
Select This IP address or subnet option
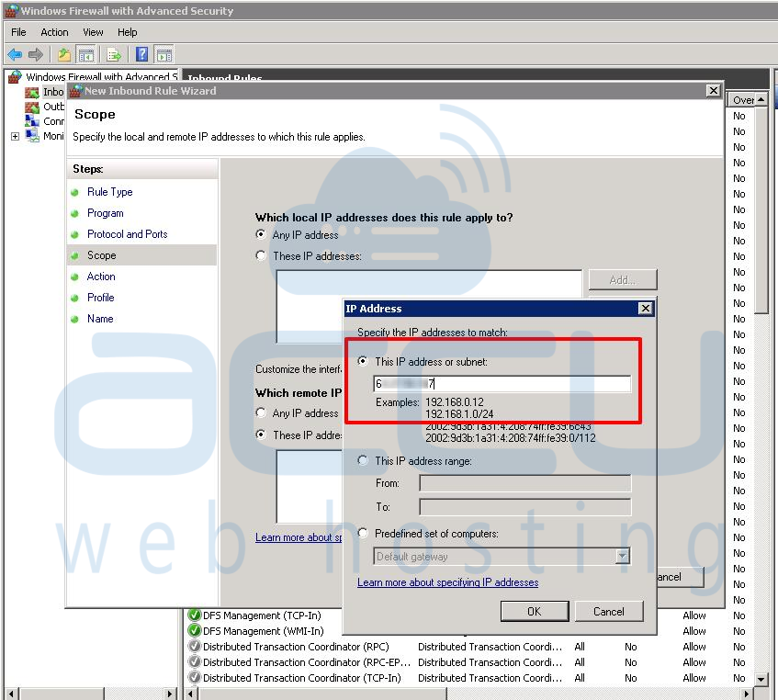[363, 361]
